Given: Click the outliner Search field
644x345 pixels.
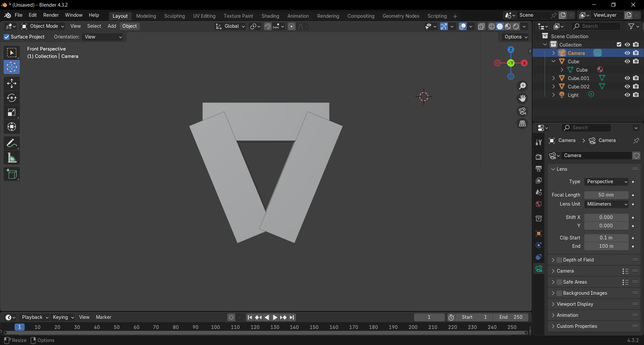Looking at the screenshot, I should pos(596,26).
